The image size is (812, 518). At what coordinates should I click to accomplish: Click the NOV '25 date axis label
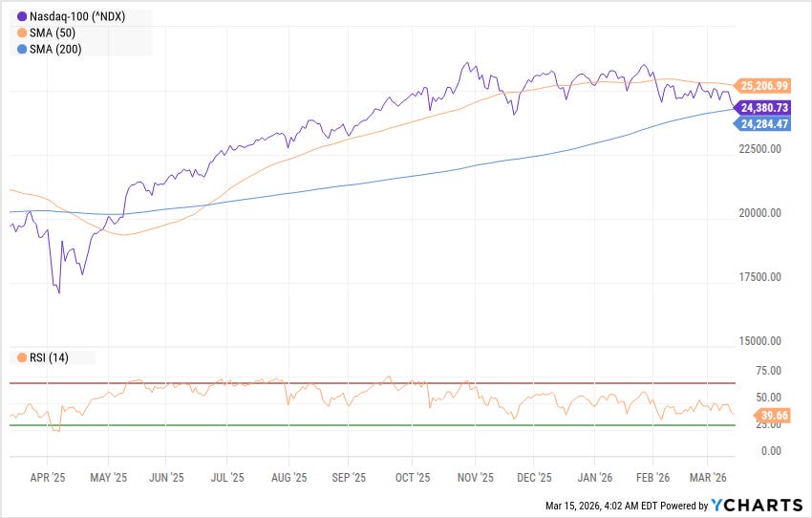(476, 478)
